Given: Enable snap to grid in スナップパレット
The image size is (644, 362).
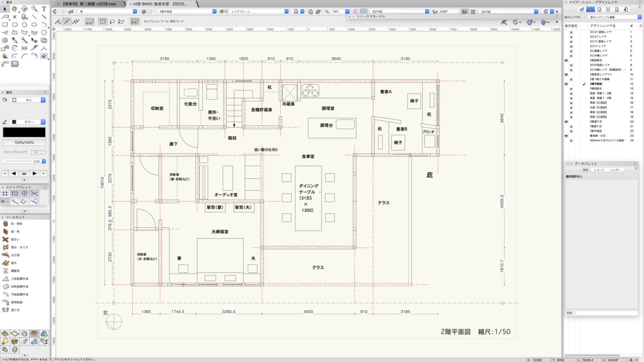Looking at the screenshot, I should pos(5,194).
